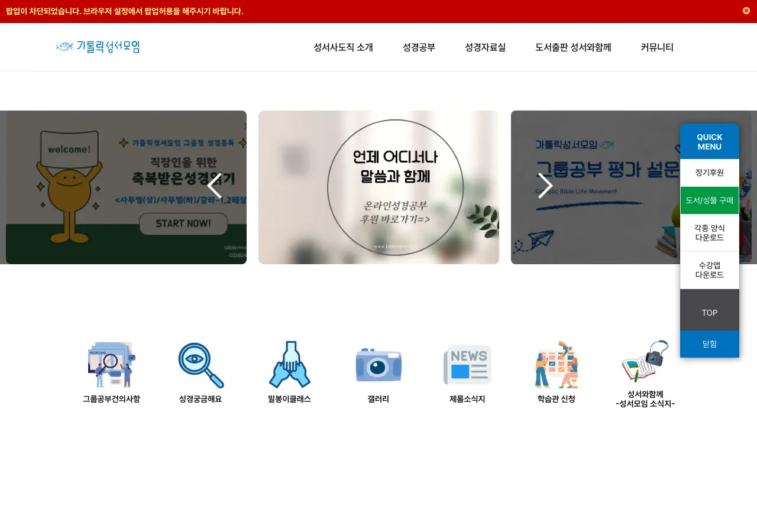Image resolution: width=757 pixels, height=532 pixels.
Task: Click the center 온라인성경공부 banner image
Action: pyautogui.click(x=378, y=187)
